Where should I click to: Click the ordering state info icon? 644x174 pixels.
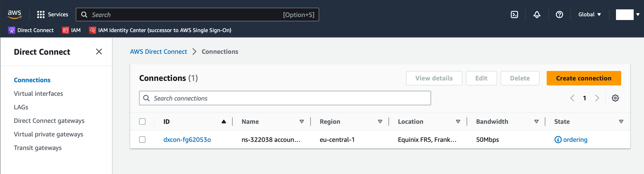[x=558, y=140]
